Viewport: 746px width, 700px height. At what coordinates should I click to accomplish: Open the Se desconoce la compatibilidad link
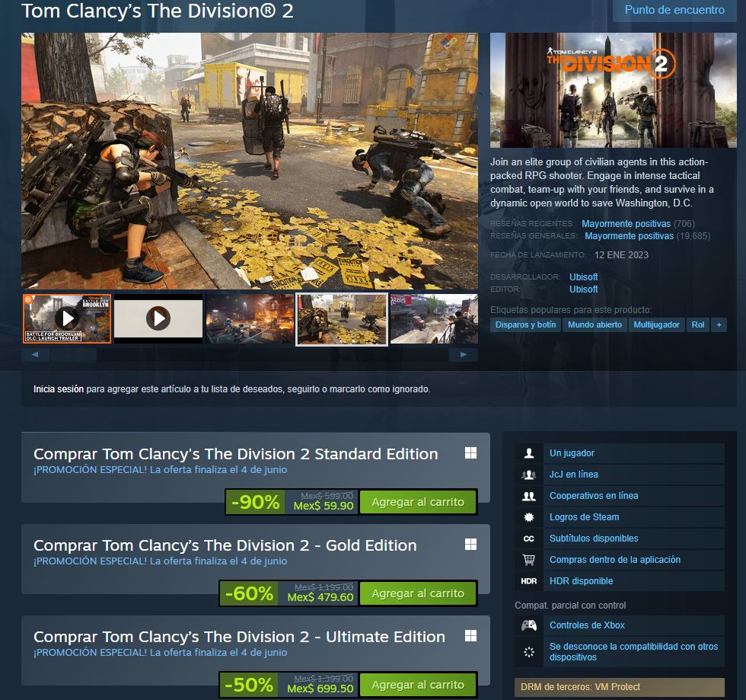(x=633, y=652)
